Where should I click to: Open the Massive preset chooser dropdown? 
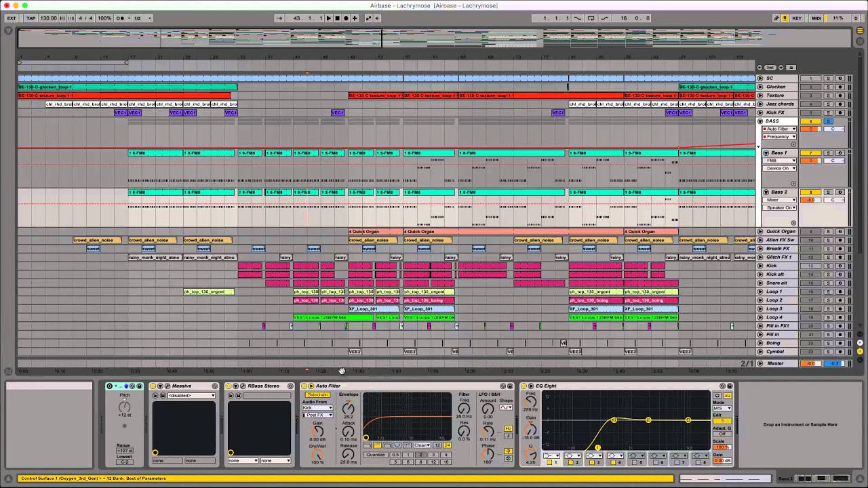(191, 395)
